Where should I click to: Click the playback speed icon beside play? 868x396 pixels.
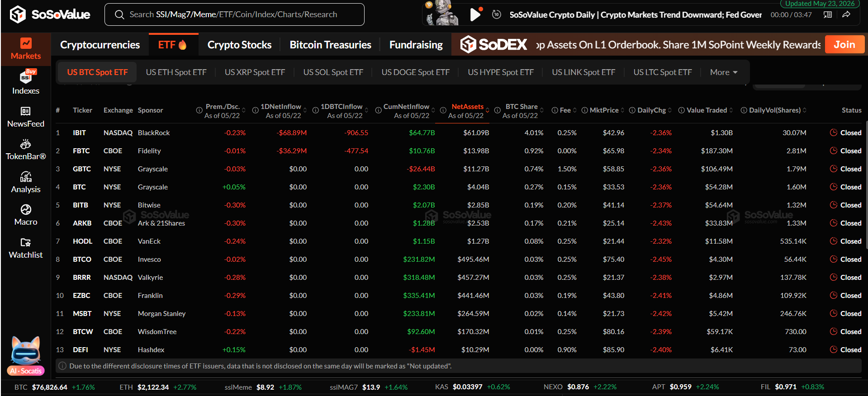point(496,14)
